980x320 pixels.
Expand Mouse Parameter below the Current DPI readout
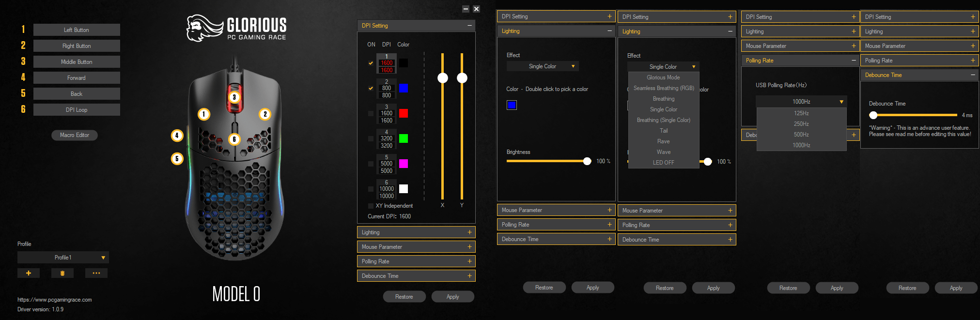pyautogui.click(x=416, y=247)
